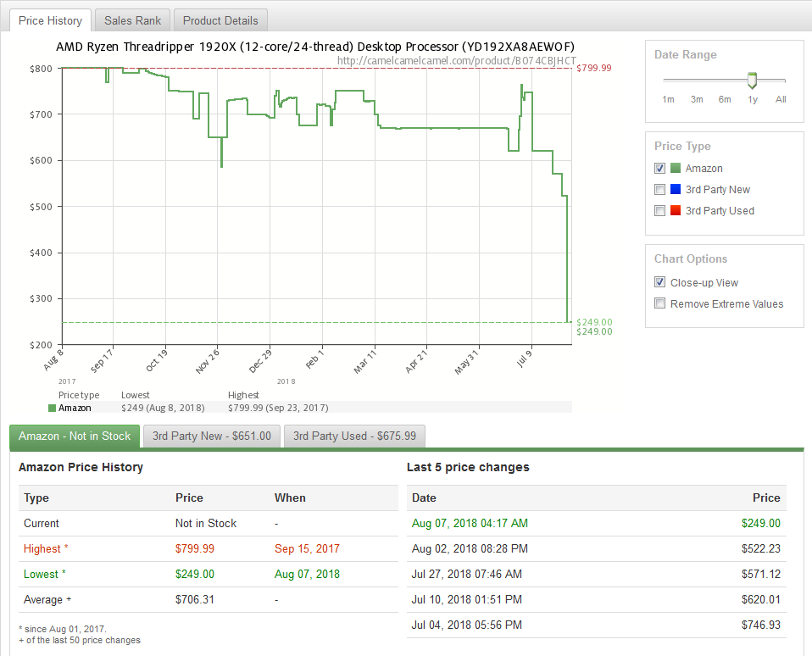Click the Jul 04, 2018 05:56 PM row
Viewport: 812px width, 656px height.
coord(597,625)
